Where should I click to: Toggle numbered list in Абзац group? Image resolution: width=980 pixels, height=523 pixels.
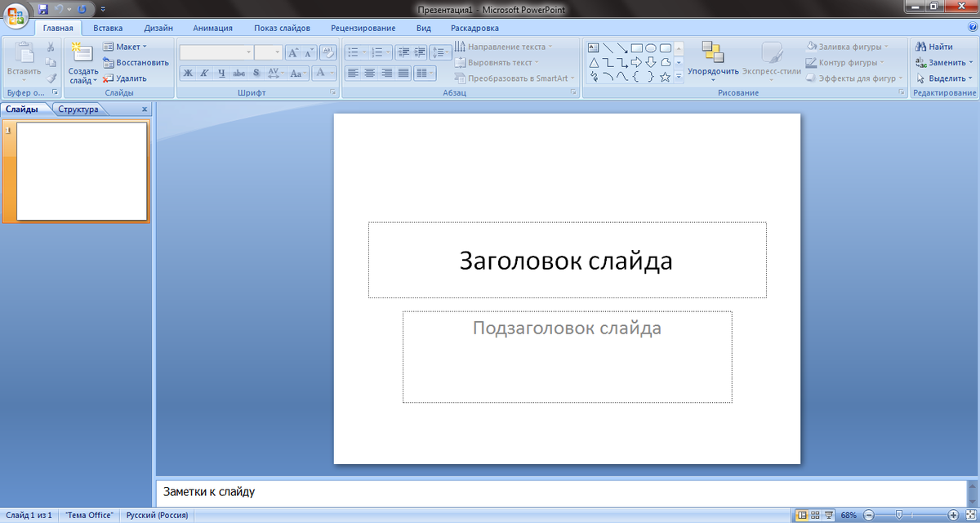(380, 51)
